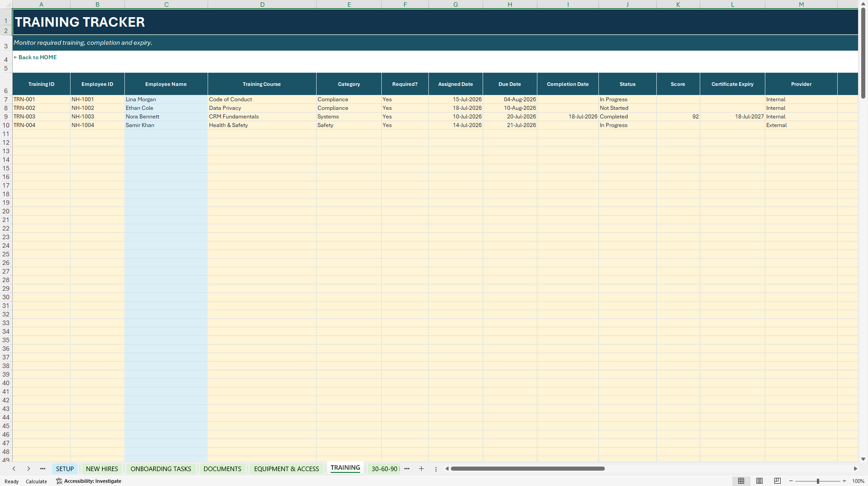Image resolution: width=868 pixels, height=486 pixels.
Task: Zoom out with minus icon
Action: (x=791, y=481)
